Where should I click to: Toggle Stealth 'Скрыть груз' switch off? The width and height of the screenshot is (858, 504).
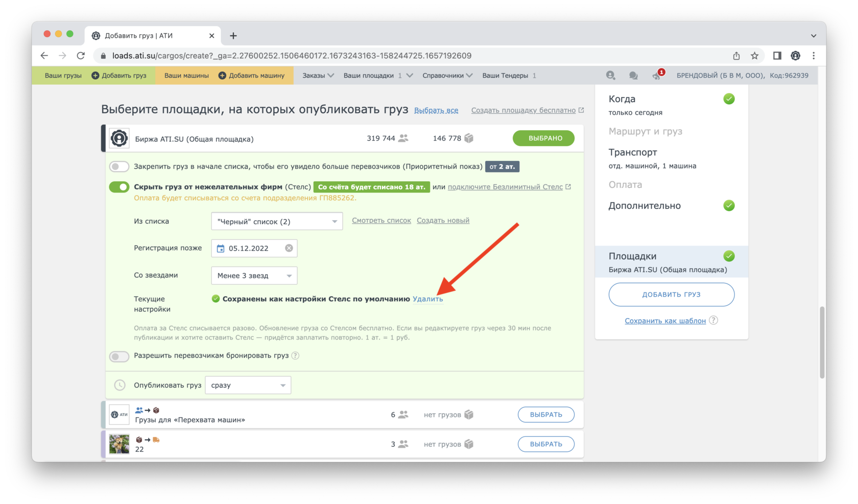click(119, 187)
